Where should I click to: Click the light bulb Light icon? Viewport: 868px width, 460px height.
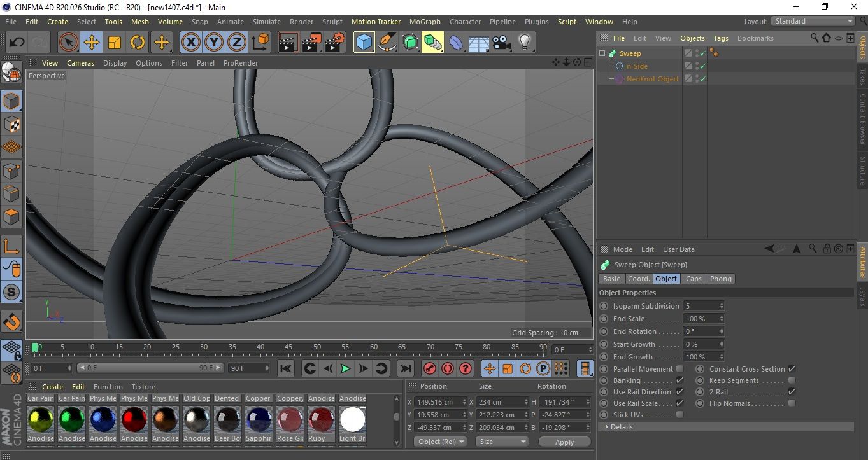[x=524, y=43]
